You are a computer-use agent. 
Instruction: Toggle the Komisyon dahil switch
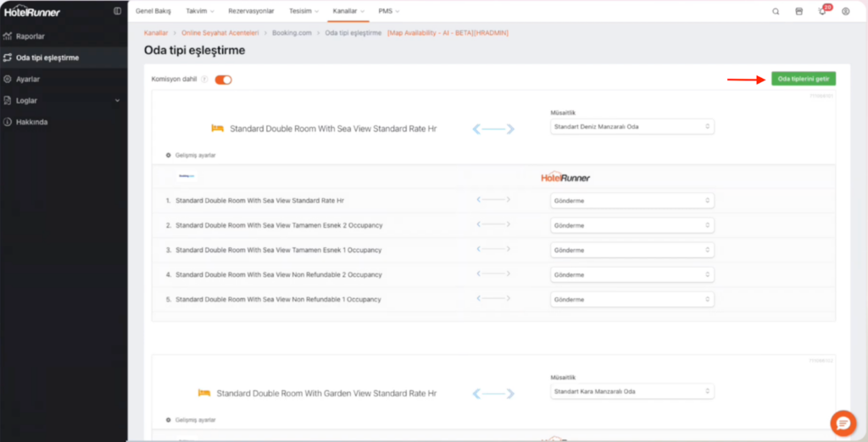tap(223, 80)
